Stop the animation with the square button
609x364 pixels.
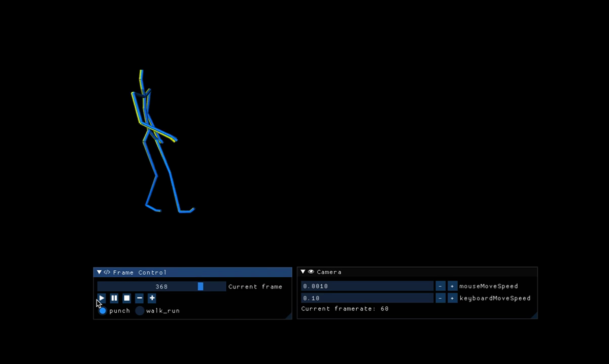coord(127,298)
